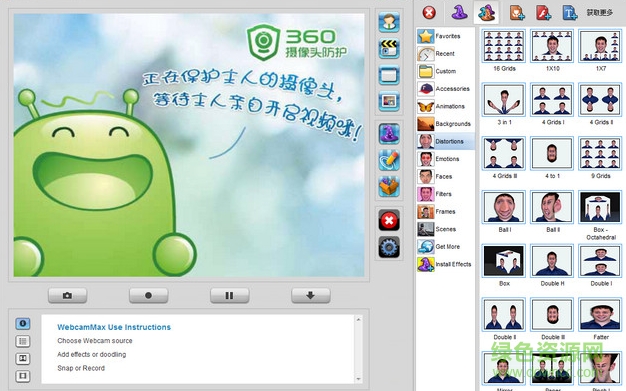
Task: Start recording with the round dot button
Action: tap(149, 296)
